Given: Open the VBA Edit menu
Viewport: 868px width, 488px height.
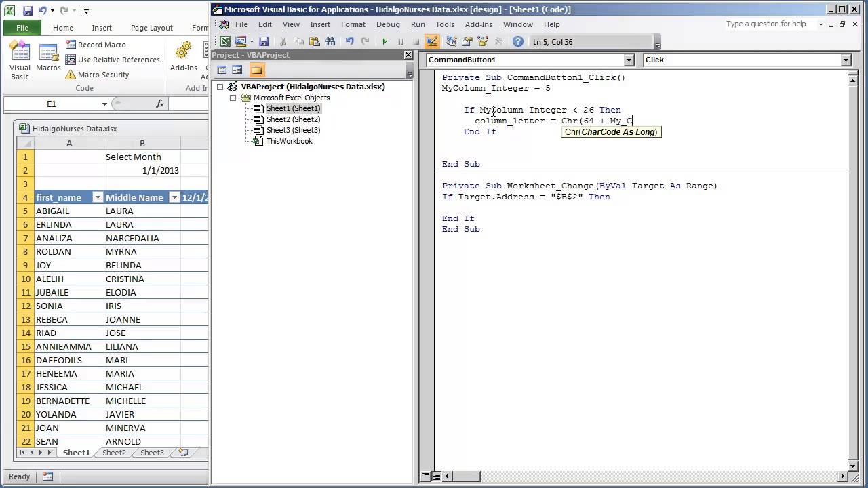Looking at the screenshot, I should [265, 24].
